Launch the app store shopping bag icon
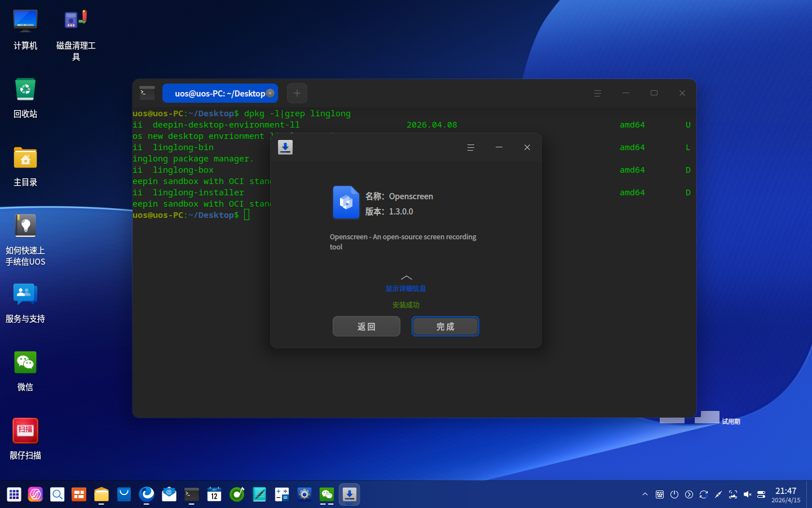Image resolution: width=812 pixels, height=508 pixels. pyautogui.click(x=124, y=494)
